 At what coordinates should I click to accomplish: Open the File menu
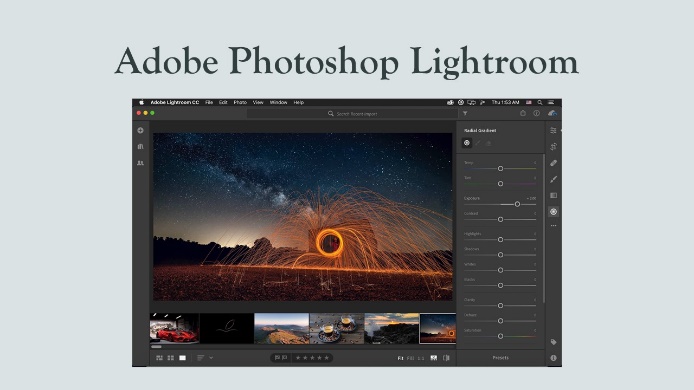coord(209,102)
